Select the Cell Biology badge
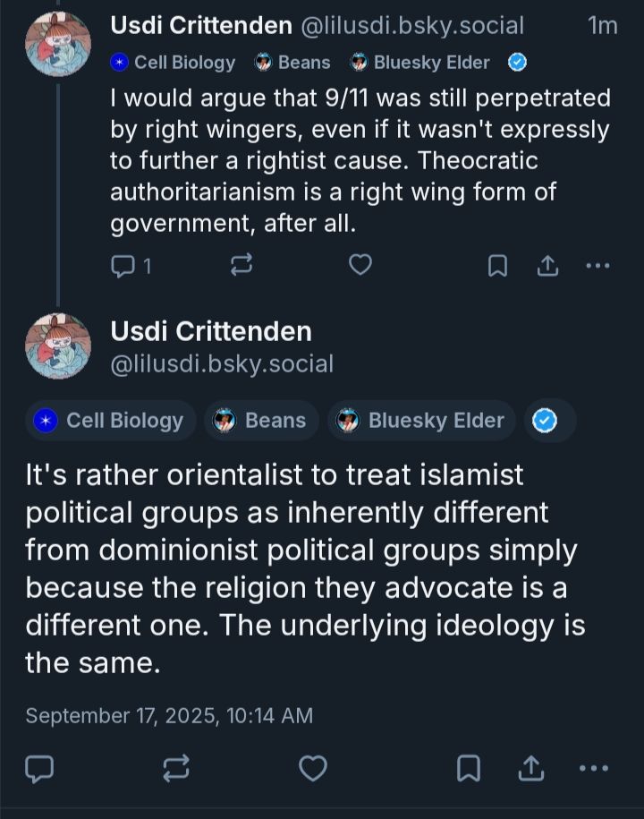Image resolution: width=644 pixels, height=819 pixels. [x=110, y=421]
